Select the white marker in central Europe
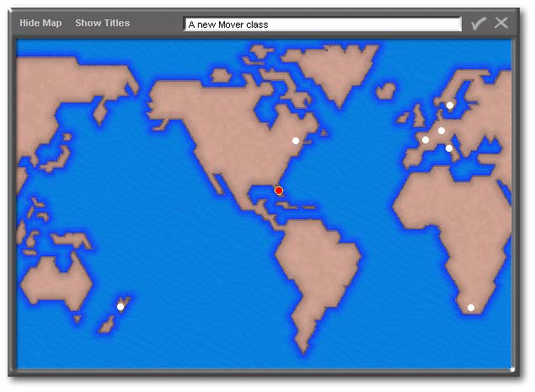The image size is (535, 392). [x=441, y=131]
